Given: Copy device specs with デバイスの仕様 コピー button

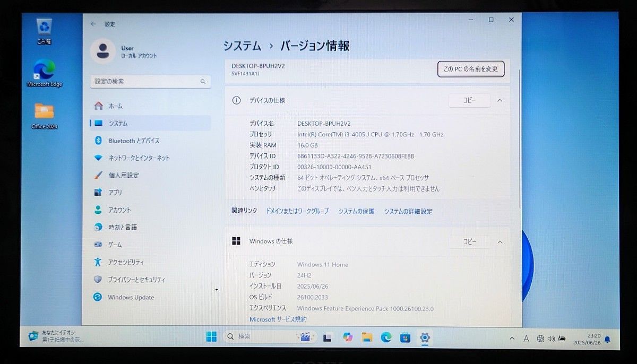Looking at the screenshot, I should pos(469,100).
